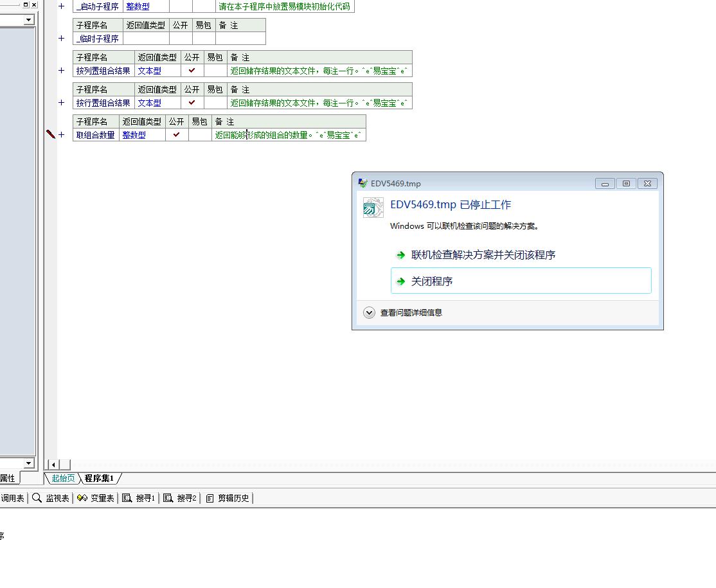The width and height of the screenshot is (716, 588).
Task: Open the 变量表 bottom tab
Action: (95, 498)
